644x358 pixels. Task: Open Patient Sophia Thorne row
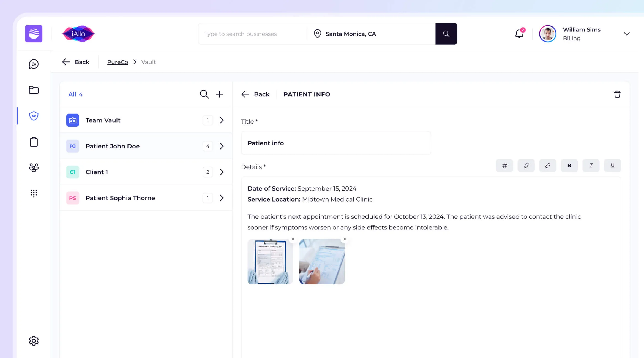[x=146, y=198]
